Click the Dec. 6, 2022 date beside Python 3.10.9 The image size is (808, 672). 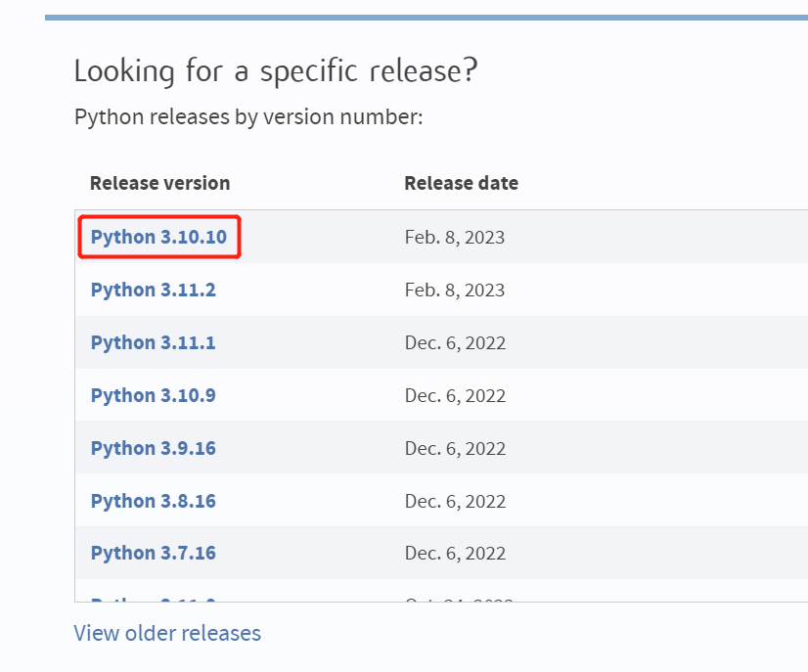[x=455, y=396]
